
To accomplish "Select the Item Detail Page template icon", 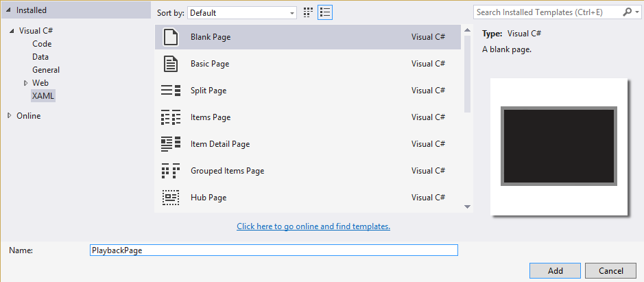I will [171, 144].
